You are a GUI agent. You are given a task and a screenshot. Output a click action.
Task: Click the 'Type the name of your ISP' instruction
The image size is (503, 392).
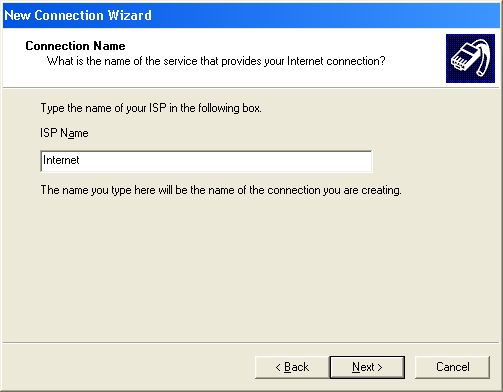pos(151,108)
